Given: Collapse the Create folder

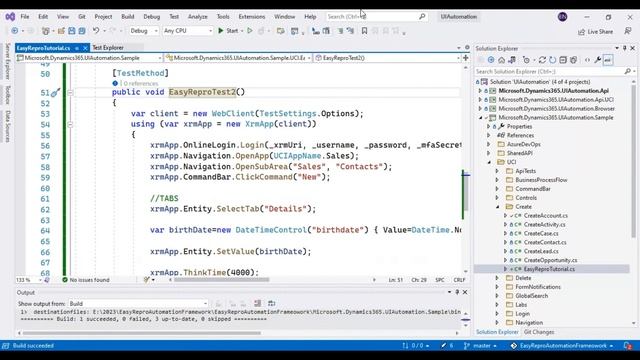Looking at the screenshot, I should 498,207.
